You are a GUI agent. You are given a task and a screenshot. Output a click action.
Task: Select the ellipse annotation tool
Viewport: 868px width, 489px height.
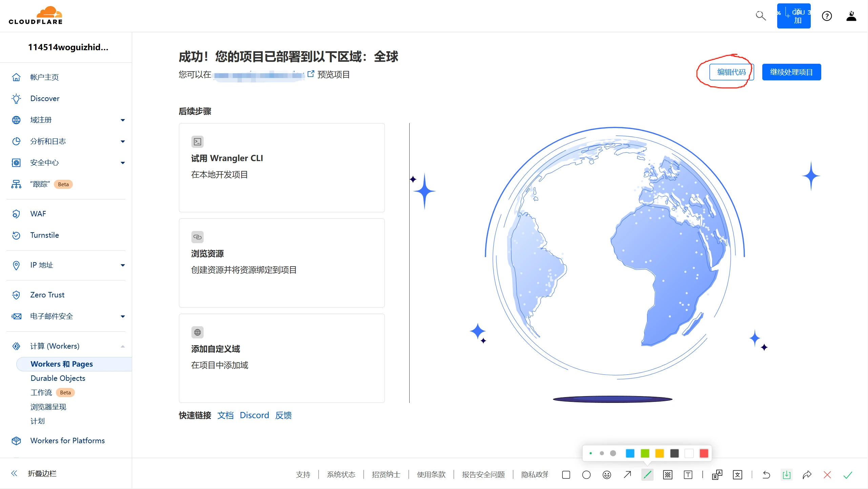tap(586, 475)
